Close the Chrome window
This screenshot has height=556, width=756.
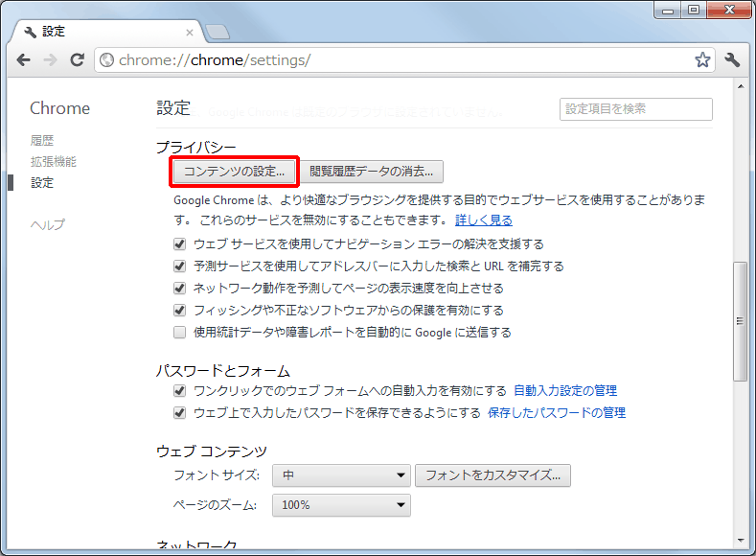(729, 11)
